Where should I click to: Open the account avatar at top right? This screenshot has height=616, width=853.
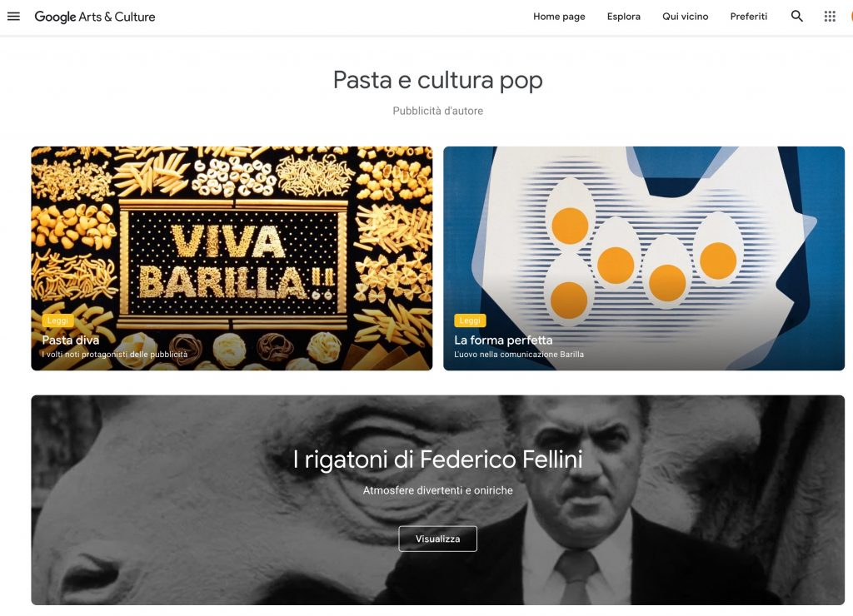851,17
